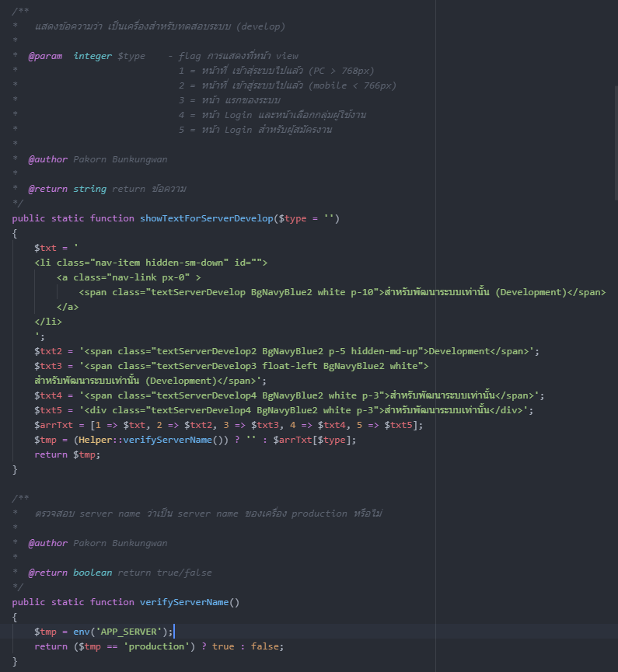
Task: Click the "return $tmp;" statement
Action: 68,454
